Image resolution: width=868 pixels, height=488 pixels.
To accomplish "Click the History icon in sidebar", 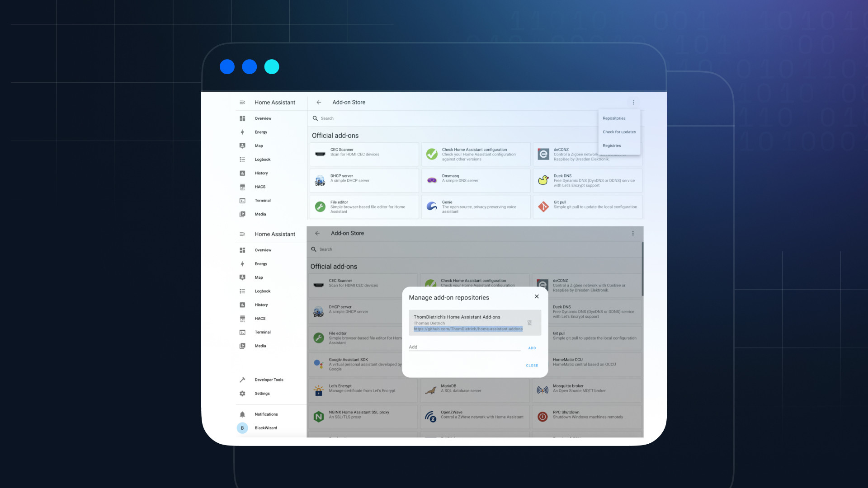I will [243, 173].
